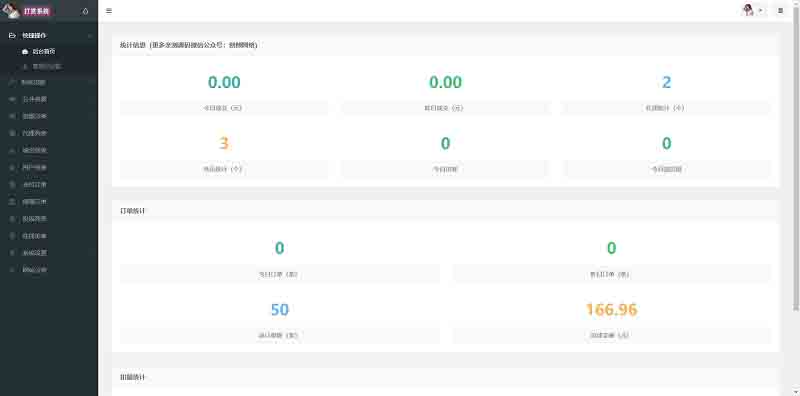
Task: Click the 订单统计 panel header
Action: (x=445, y=211)
